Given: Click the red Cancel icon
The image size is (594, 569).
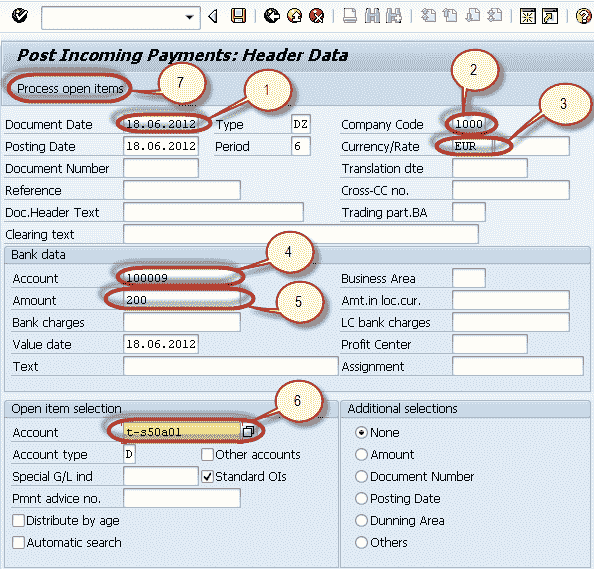Looking at the screenshot, I should (x=317, y=16).
